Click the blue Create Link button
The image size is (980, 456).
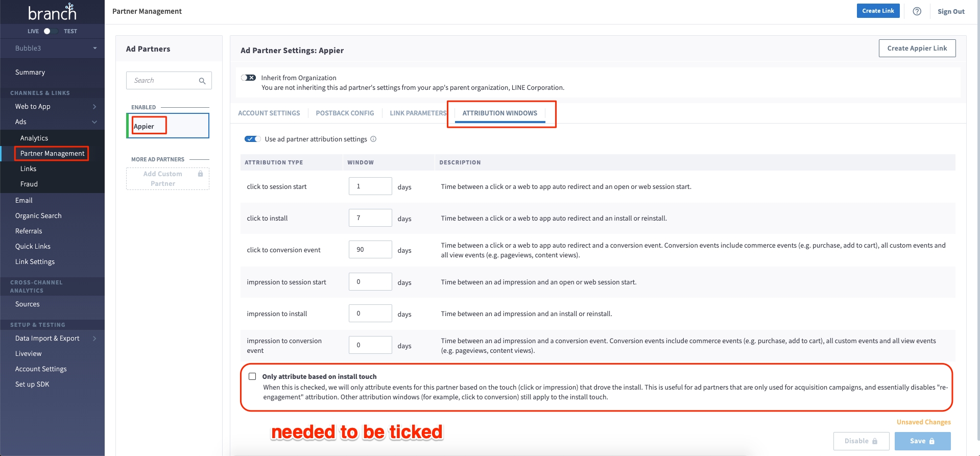point(878,11)
